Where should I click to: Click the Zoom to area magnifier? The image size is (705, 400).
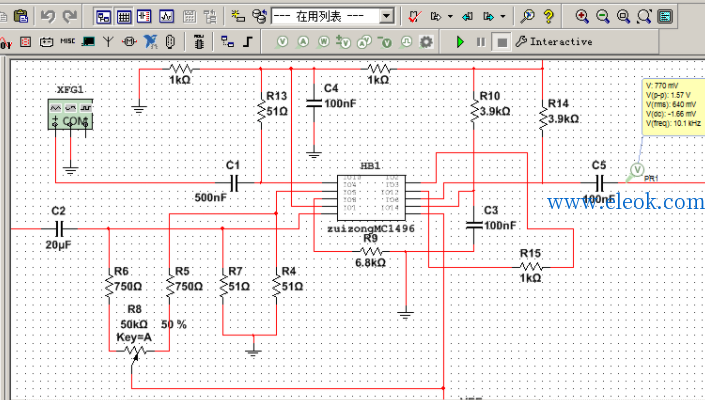(623, 17)
